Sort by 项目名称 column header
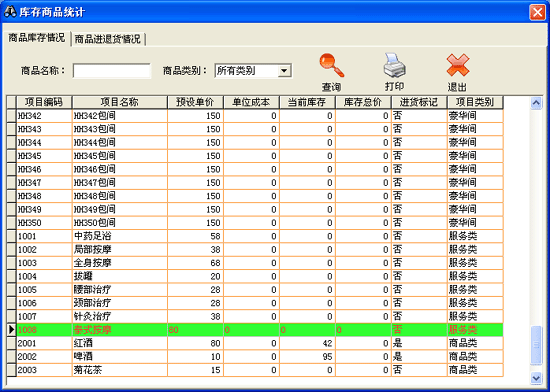Viewport: 550px width, 392px height. coord(120,102)
